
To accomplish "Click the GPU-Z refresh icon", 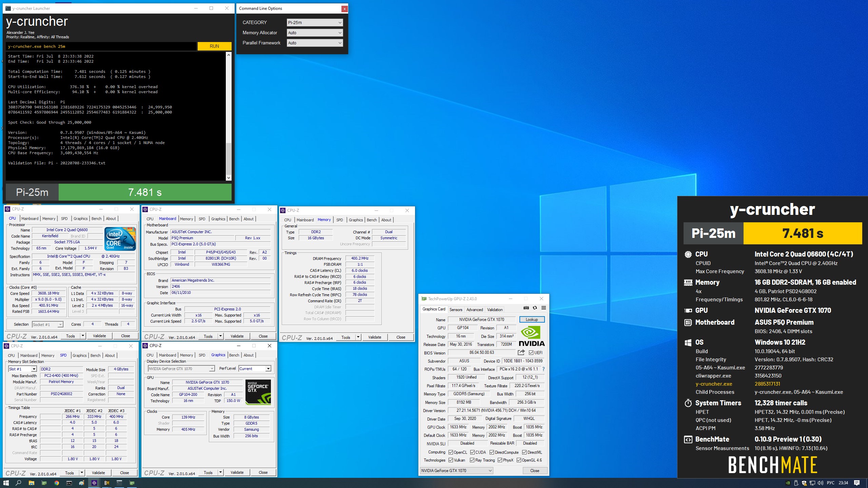I will point(535,308).
